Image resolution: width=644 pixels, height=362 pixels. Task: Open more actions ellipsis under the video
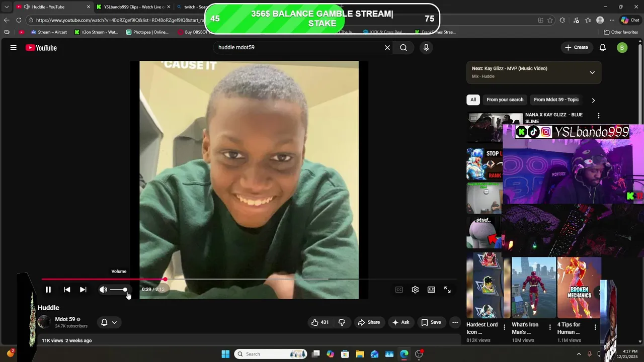[x=455, y=322]
